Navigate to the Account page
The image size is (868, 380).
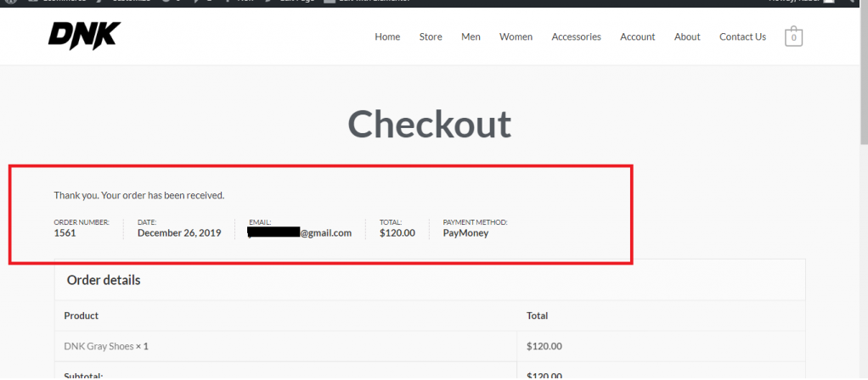click(637, 36)
